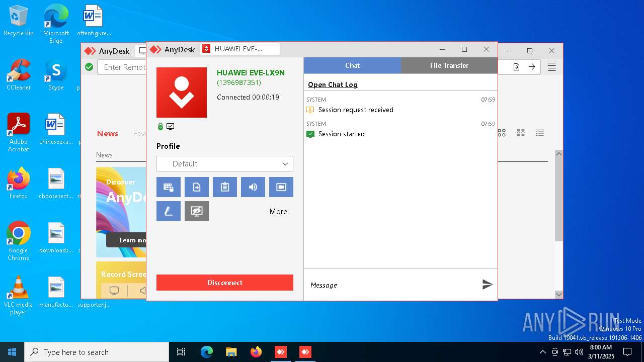Click the monitor checkmark status icon
The width and height of the screenshot is (644, 362).
171,127
